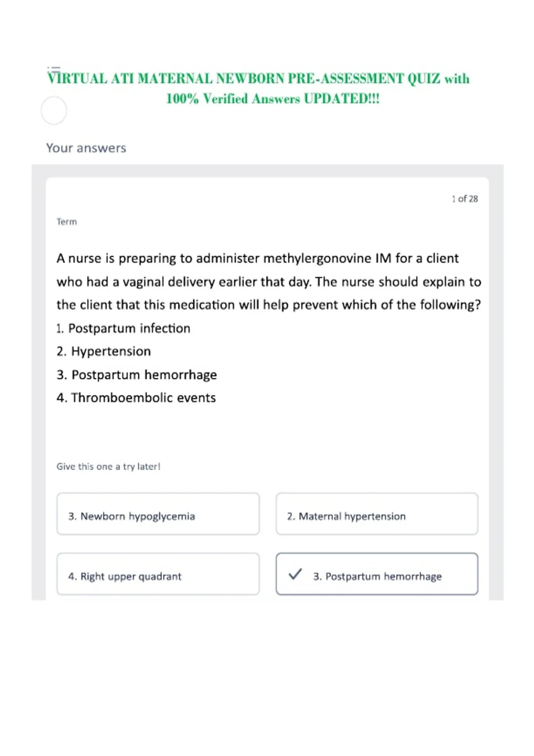Click the blank space below 'Thromboembolic events'
This screenshot has width=534, height=756.
pyautogui.click(x=267, y=431)
